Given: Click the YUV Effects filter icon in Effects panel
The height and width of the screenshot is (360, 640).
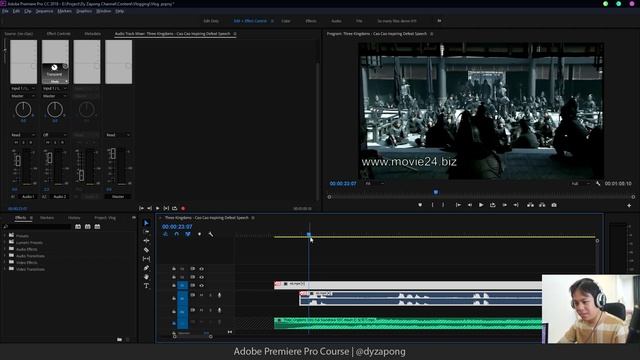Looking at the screenshot, I should (97, 227).
